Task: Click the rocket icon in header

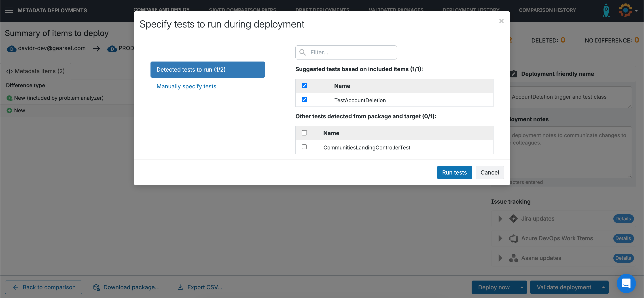Action: point(606,10)
